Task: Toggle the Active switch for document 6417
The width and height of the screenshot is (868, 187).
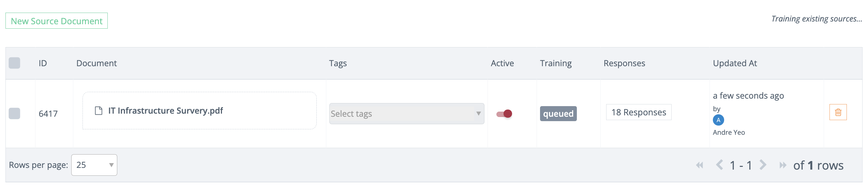Action: point(504,114)
